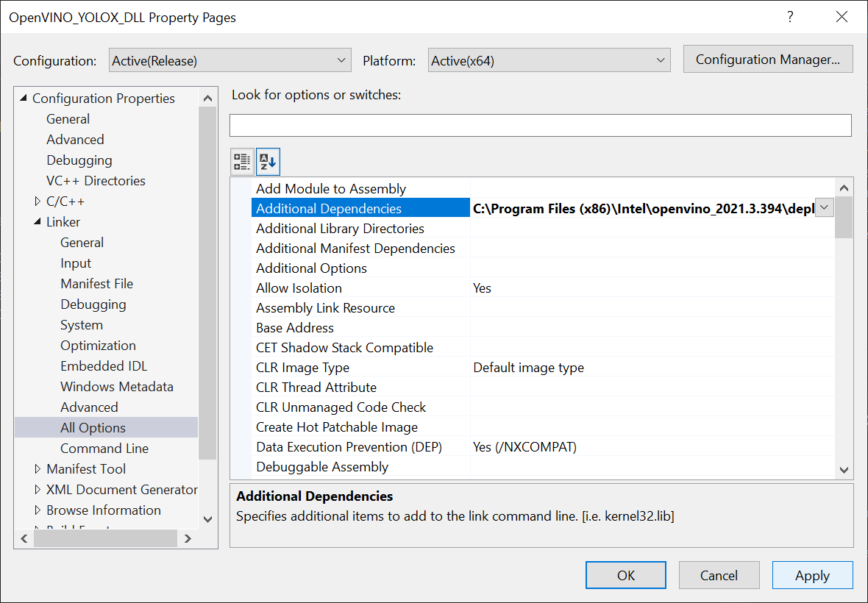Switch to categorized property view icon
The image size is (868, 603).
[242, 162]
